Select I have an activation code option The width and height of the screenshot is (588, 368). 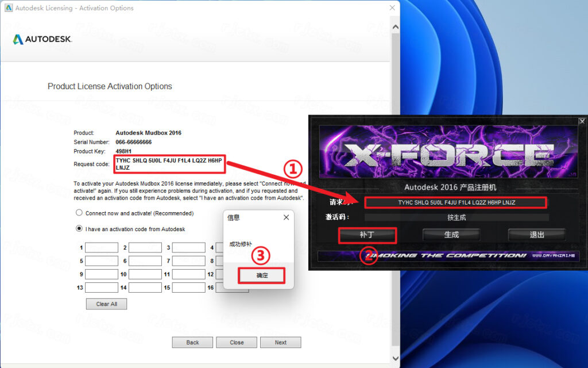pos(79,228)
